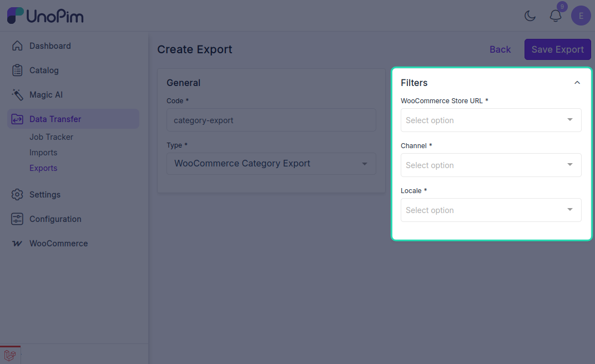Click the UnoPim logo

46,16
